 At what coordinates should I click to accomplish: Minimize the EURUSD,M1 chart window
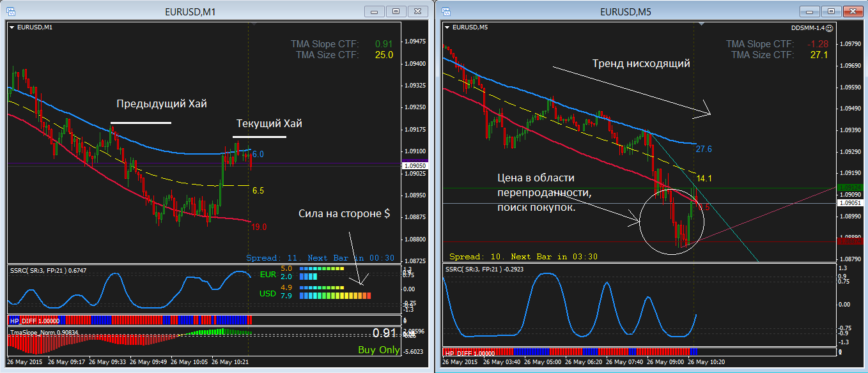(374, 11)
